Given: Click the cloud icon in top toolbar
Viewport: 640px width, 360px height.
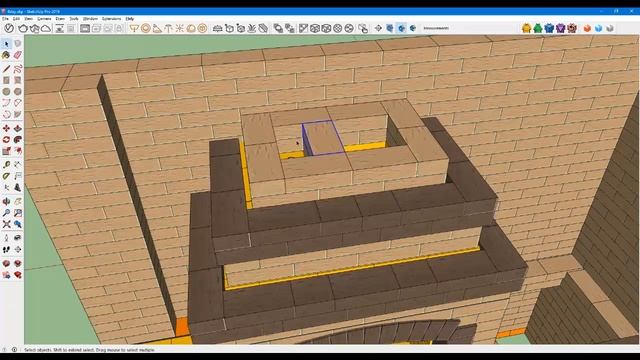Looking at the screenshot, I should [x=46, y=28].
